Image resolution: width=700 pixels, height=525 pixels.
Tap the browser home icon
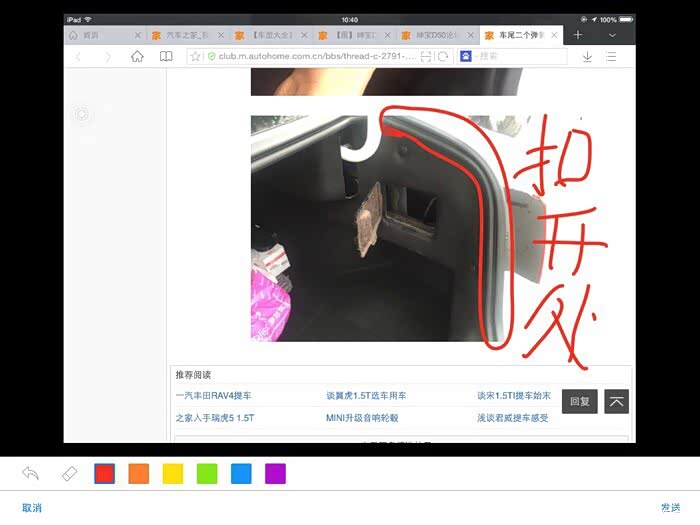coord(137,57)
